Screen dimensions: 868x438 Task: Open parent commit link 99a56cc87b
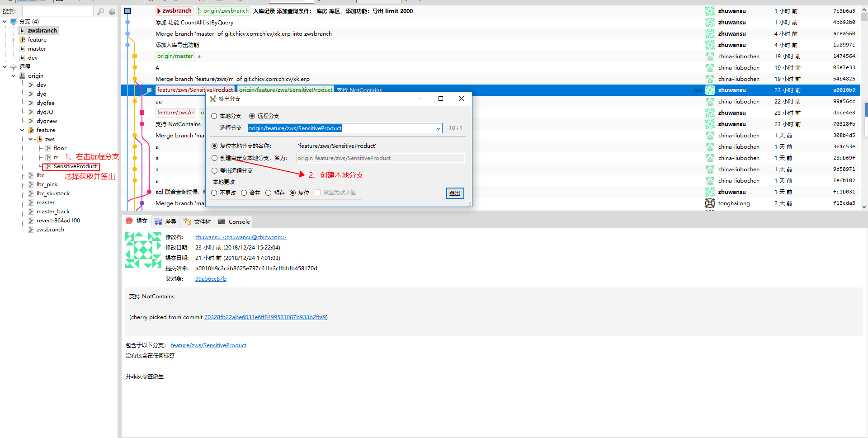pyautogui.click(x=211, y=279)
